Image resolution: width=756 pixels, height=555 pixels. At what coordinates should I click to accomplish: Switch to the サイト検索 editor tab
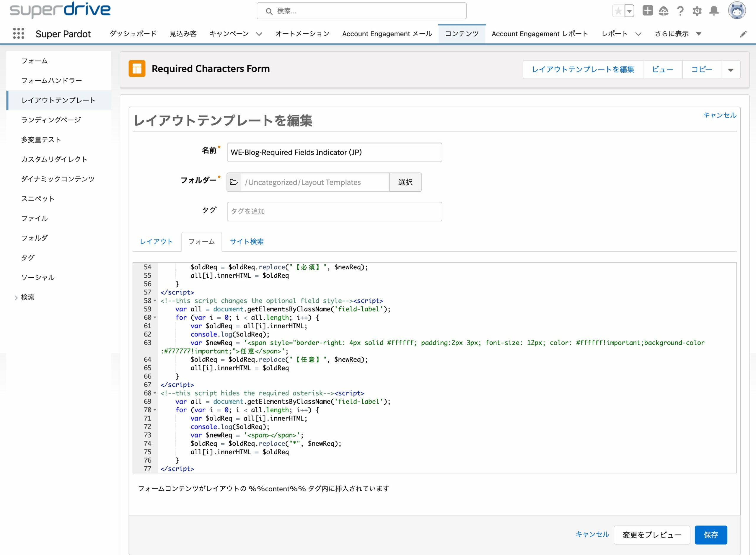pyautogui.click(x=247, y=241)
